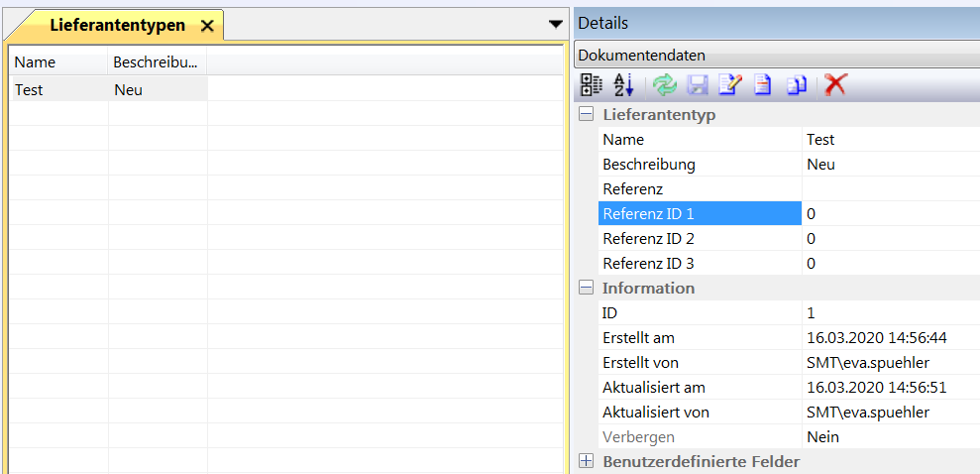Click the Beschreibung column header
This screenshot has width=980, height=474.
coord(157,61)
